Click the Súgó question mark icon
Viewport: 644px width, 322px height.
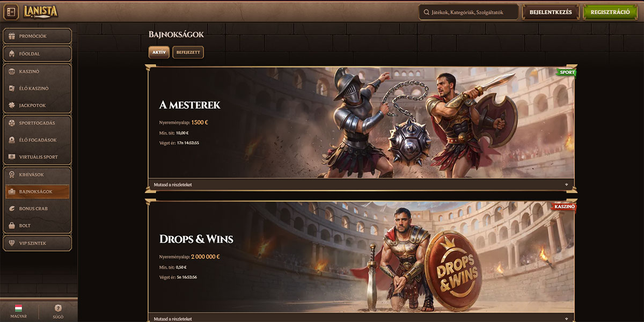(58, 308)
